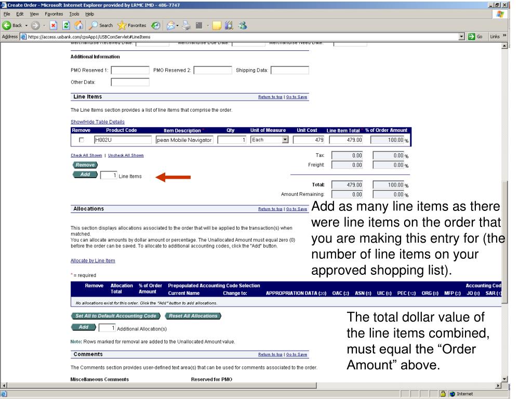Click Add button next to Line Items count

(85, 175)
